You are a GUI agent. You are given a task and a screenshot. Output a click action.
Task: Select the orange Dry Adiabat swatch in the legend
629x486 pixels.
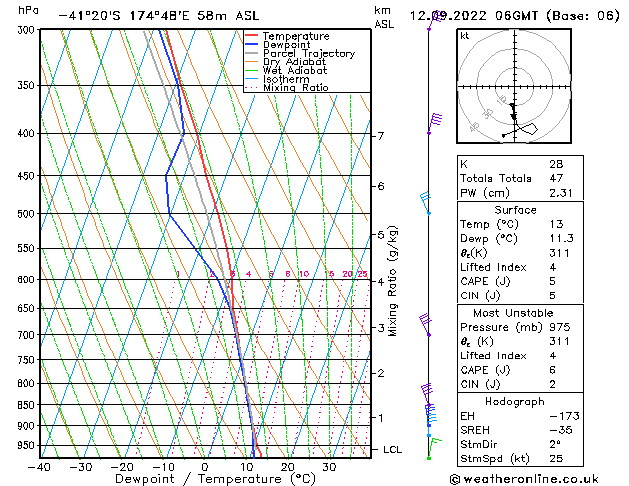click(x=252, y=62)
